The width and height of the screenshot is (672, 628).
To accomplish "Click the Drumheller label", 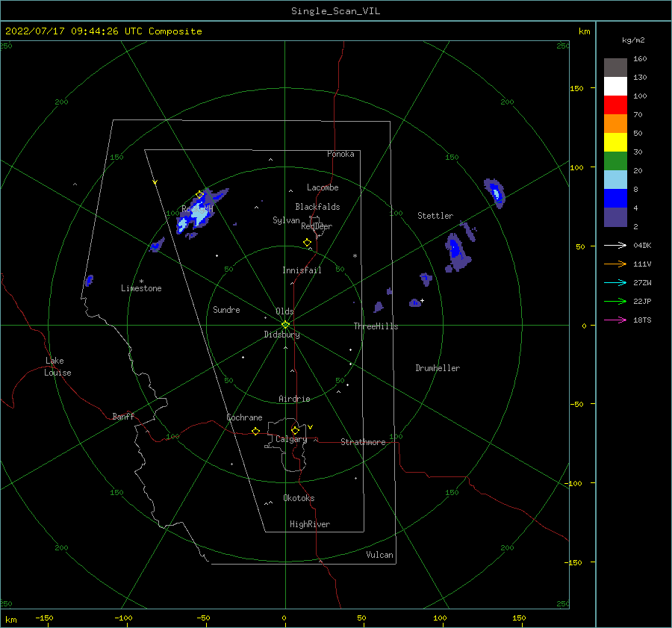I will (438, 368).
